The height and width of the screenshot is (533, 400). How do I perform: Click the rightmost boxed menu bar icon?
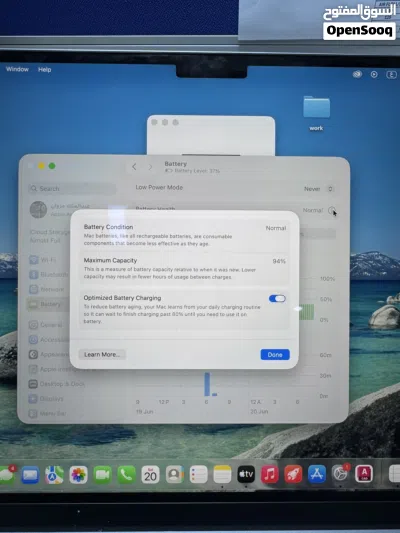[x=391, y=74]
